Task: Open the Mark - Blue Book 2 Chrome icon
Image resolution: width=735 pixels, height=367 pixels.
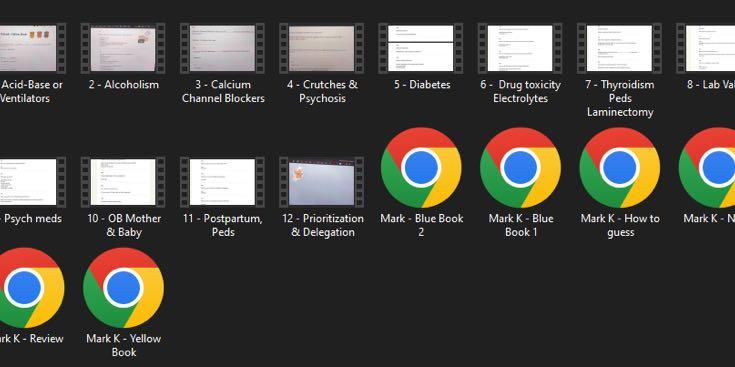Action: (421, 168)
